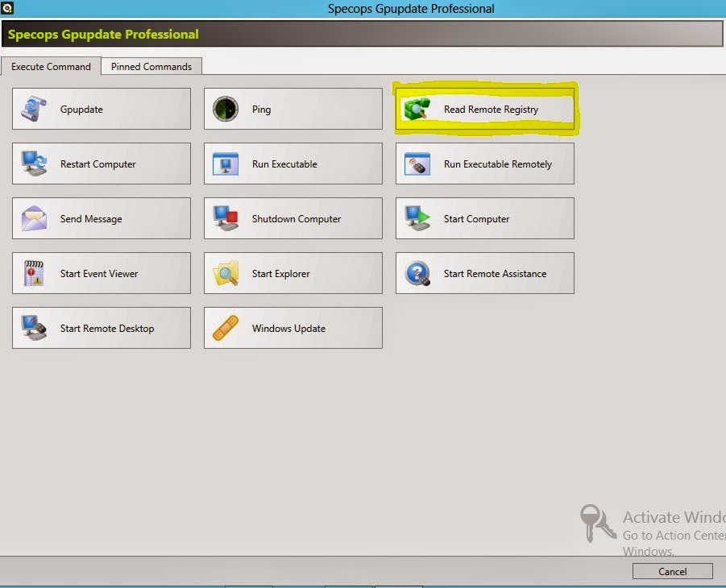Image resolution: width=726 pixels, height=588 pixels.
Task: Launch Start Explorer
Action: (293, 273)
